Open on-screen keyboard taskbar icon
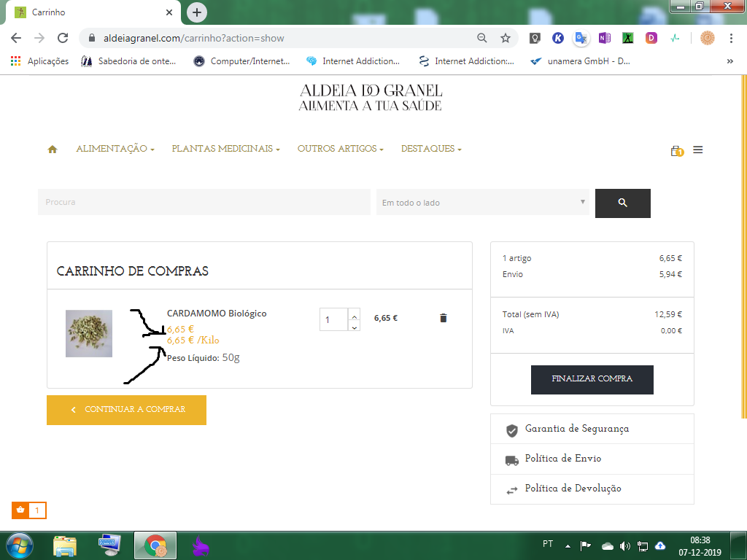The height and width of the screenshot is (560, 747). pos(110,545)
